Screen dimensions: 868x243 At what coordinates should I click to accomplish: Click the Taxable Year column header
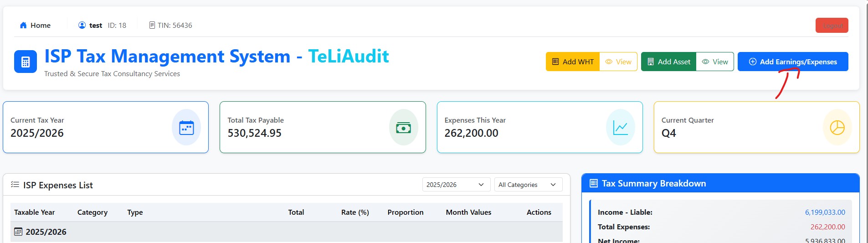click(x=35, y=212)
